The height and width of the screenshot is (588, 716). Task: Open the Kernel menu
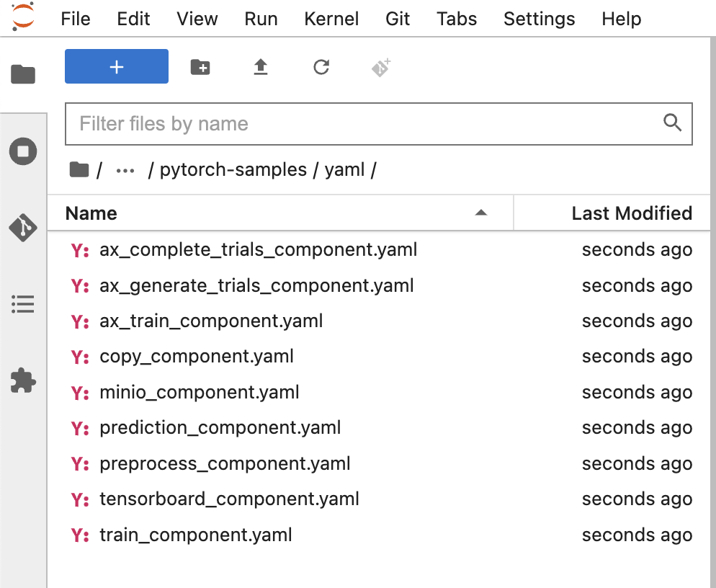[331, 19]
